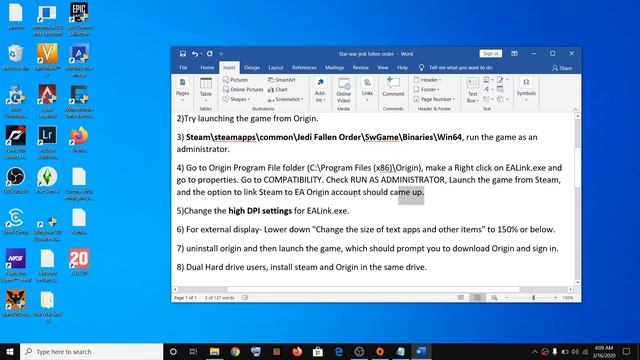Switch to Web Layout view icon
The image size is (640, 360).
click(x=494, y=298)
